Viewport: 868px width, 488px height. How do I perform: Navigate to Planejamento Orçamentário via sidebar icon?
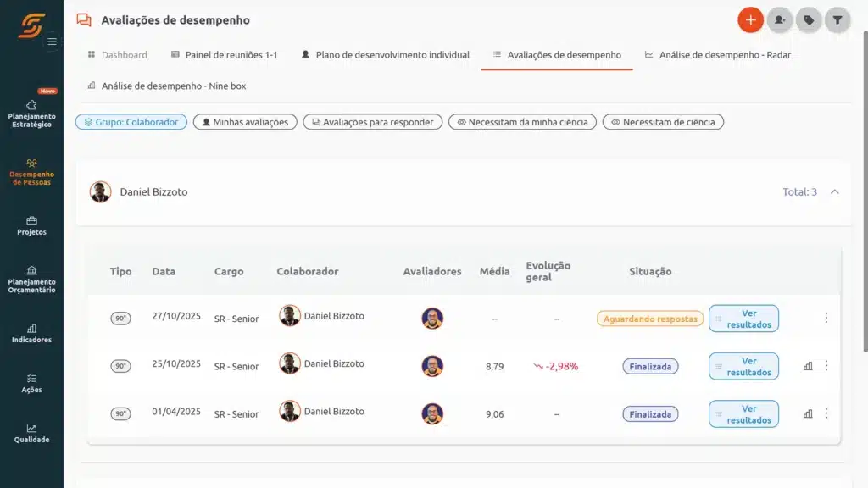tap(31, 280)
